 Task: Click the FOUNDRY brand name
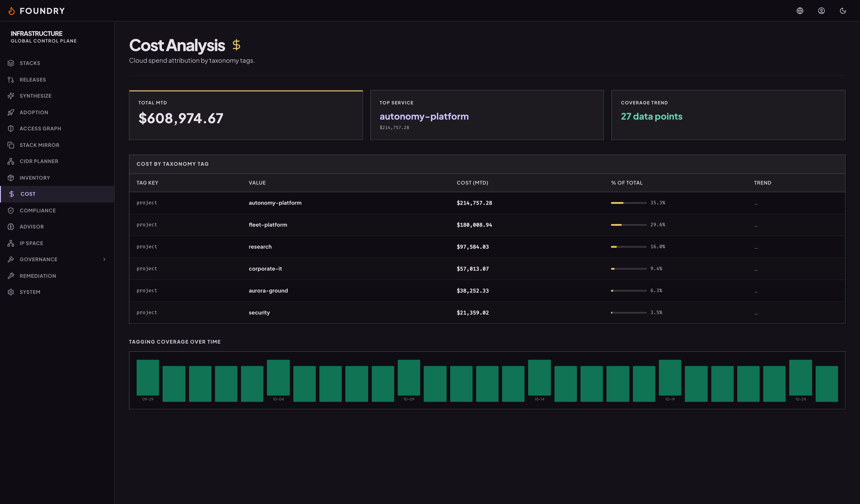point(42,11)
